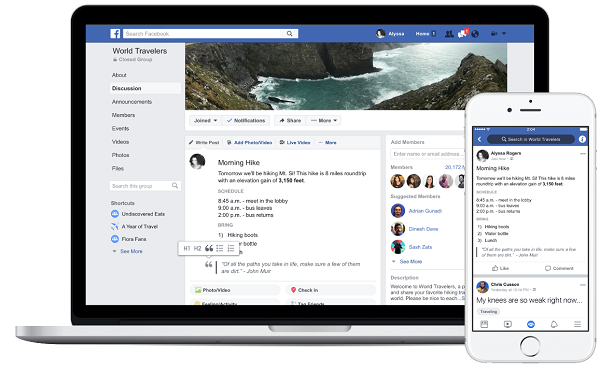
Task: Open Photos section
Action: pos(120,155)
